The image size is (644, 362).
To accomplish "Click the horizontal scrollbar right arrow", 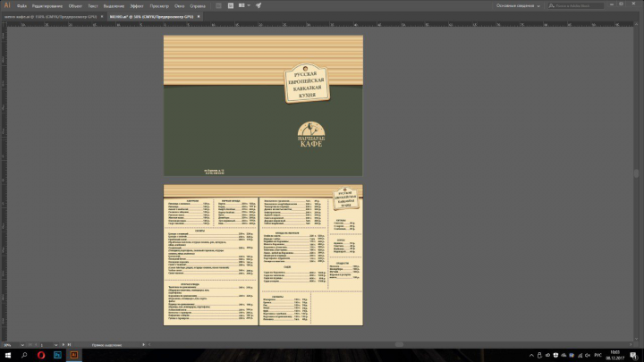I will (x=631, y=345).
